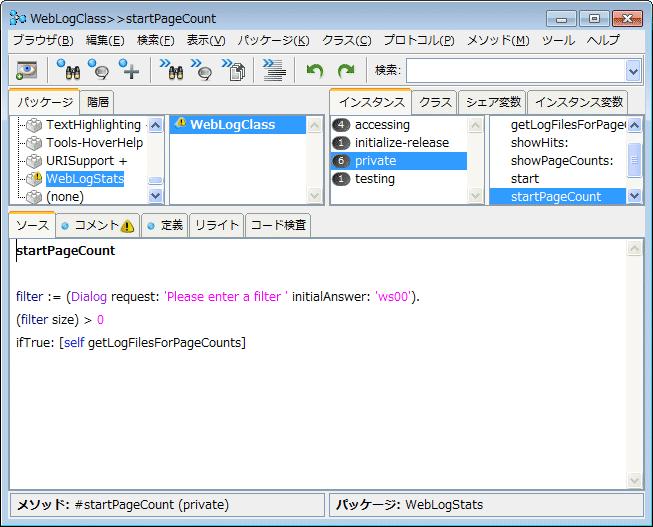653x527 pixels.
Task: Open the メソッド(M) menu
Action: pyautogui.click(x=497, y=40)
